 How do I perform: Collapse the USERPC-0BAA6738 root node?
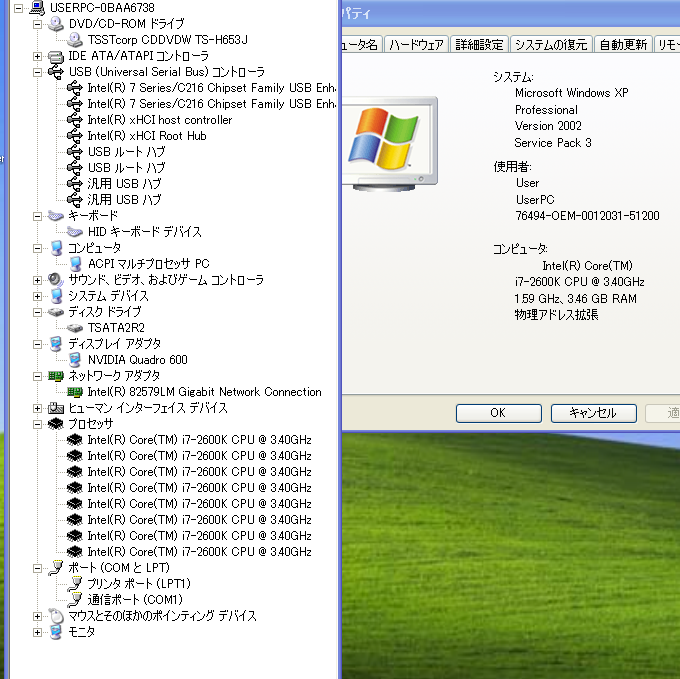point(18,8)
